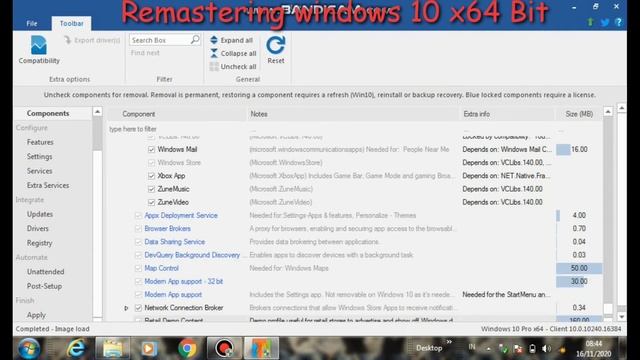Click the Twitter bird icon
This screenshot has width=640, height=360.
[x=604, y=22]
